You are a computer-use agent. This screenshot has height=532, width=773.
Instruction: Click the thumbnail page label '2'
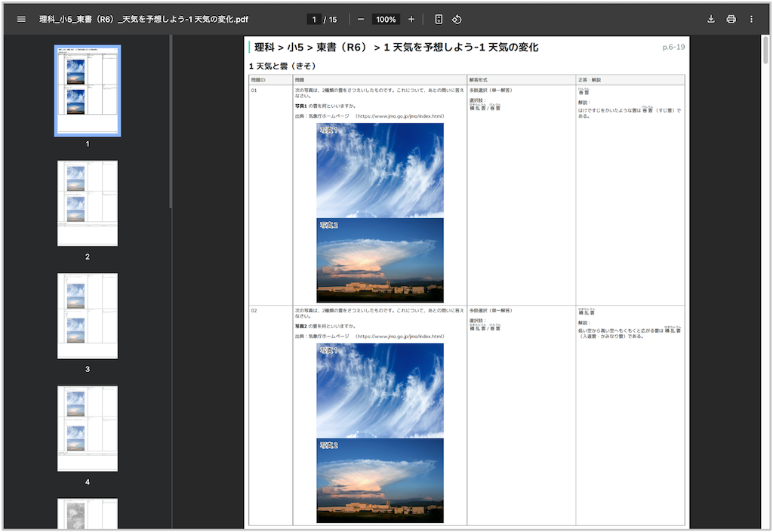[x=88, y=257]
